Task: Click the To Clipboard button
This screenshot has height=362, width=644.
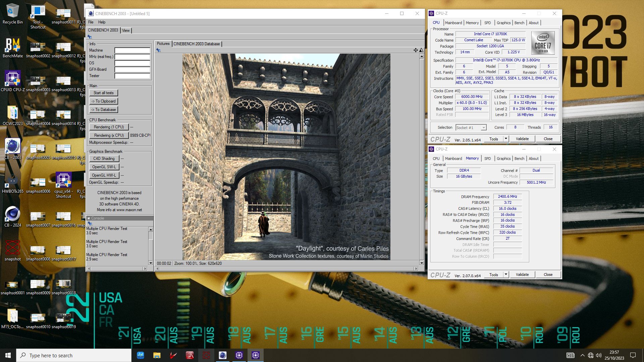Action: (104, 101)
